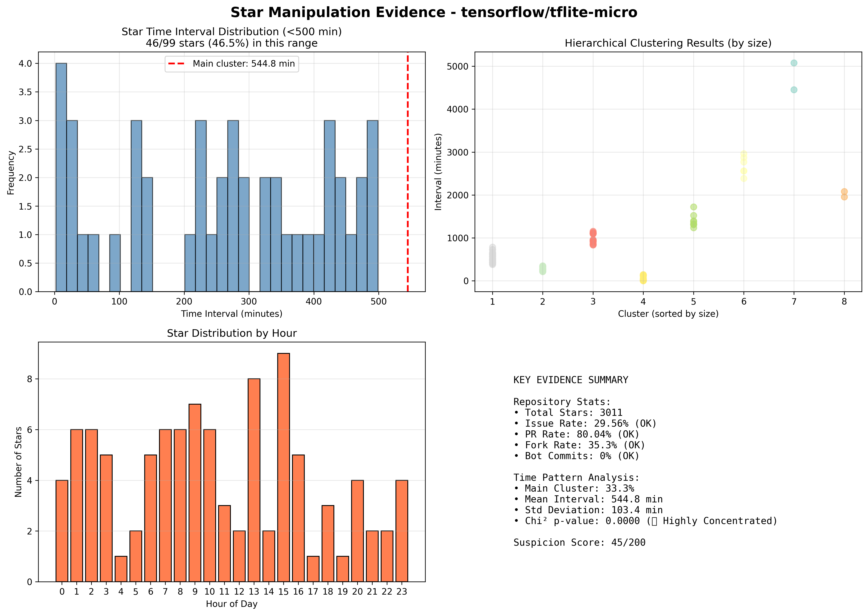Click the 'Total Stars: 3011' line

click(x=568, y=412)
